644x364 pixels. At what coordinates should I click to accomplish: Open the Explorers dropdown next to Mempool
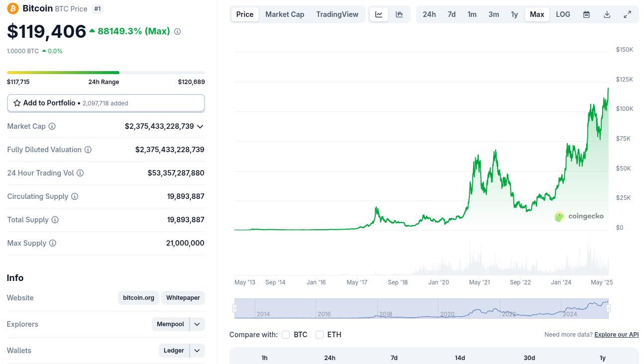click(x=197, y=324)
